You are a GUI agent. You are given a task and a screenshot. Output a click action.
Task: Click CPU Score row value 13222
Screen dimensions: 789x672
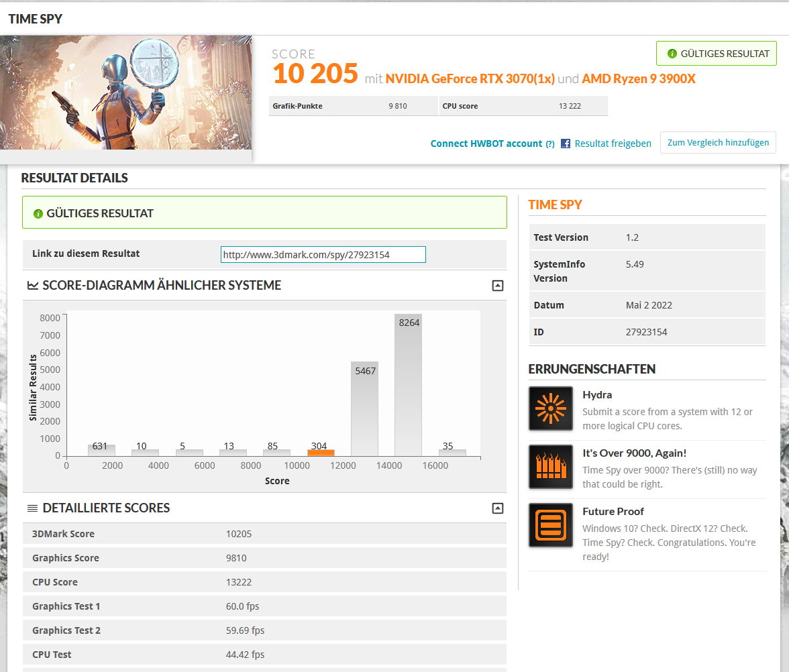(239, 582)
